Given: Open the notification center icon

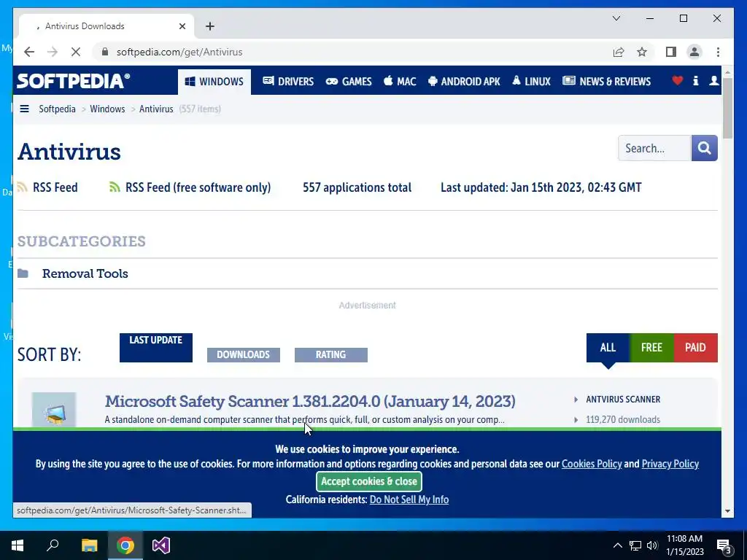Looking at the screenshot, I should tap(724, 545).
